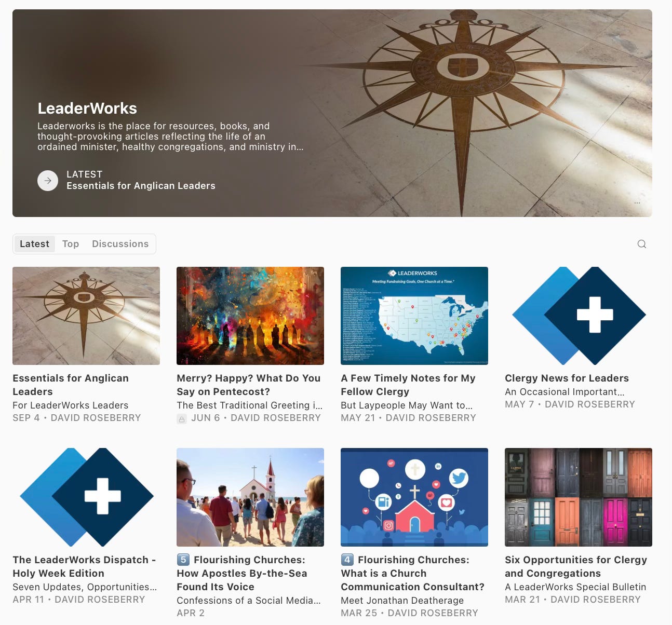The height and width of the screenshot is (625, 672).
Task: Open the three-dot menu on banner
Action: pos(637,203)
